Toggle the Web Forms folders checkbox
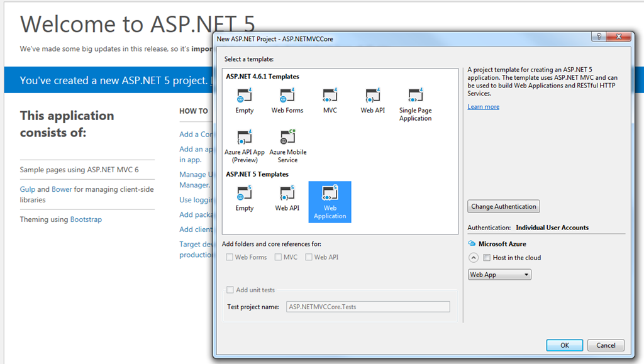This screenshot has width=644, height=364. point(230,257)
